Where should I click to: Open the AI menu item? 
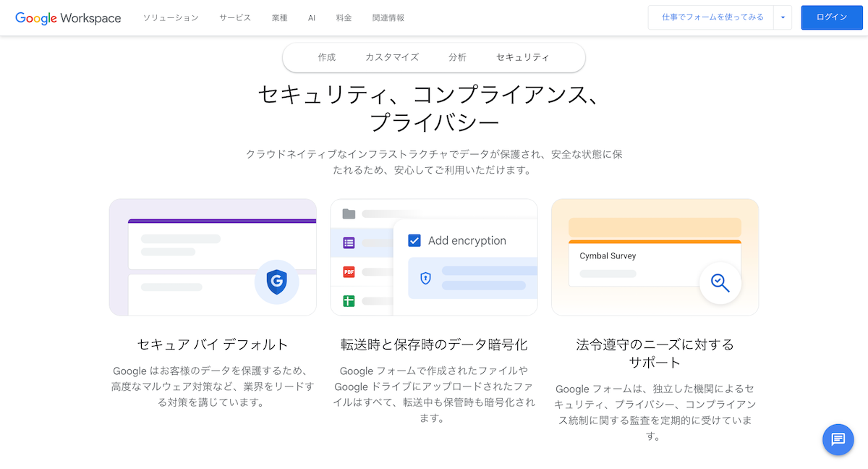(312, 17)
